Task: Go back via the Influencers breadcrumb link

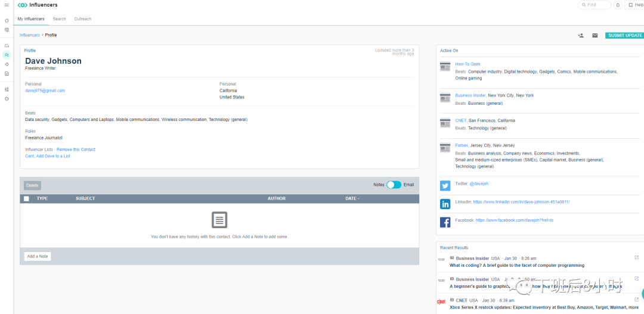Action: (x=30, y=35)
